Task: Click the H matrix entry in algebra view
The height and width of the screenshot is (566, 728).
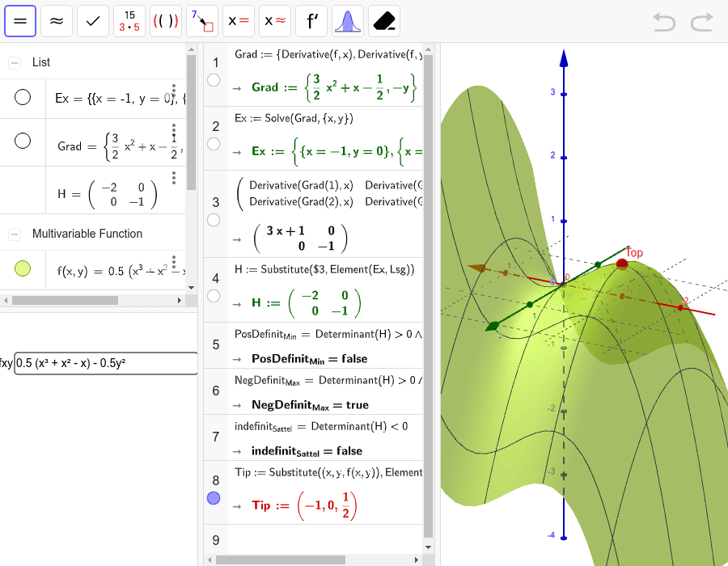Action: (x=108, y=194)
